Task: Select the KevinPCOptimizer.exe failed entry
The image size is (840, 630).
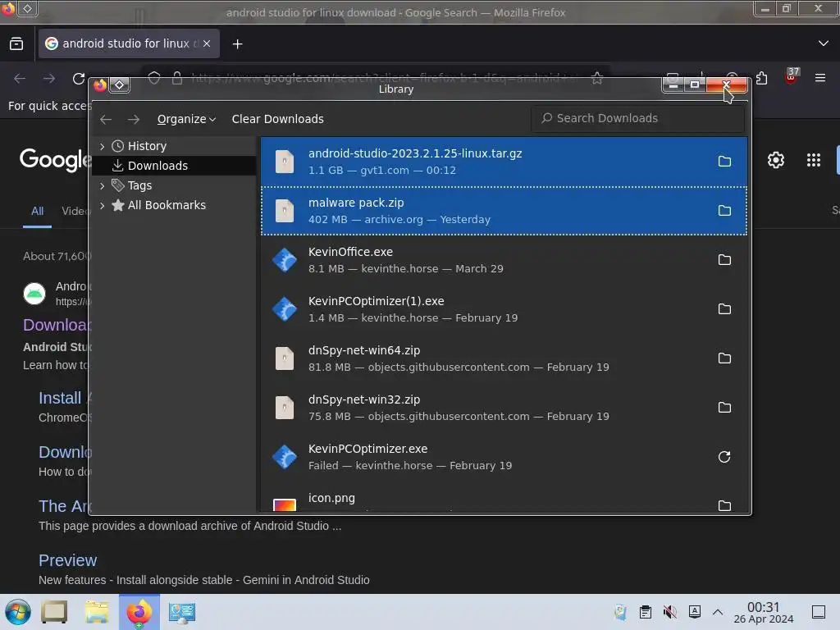Action: click(504, 457)
